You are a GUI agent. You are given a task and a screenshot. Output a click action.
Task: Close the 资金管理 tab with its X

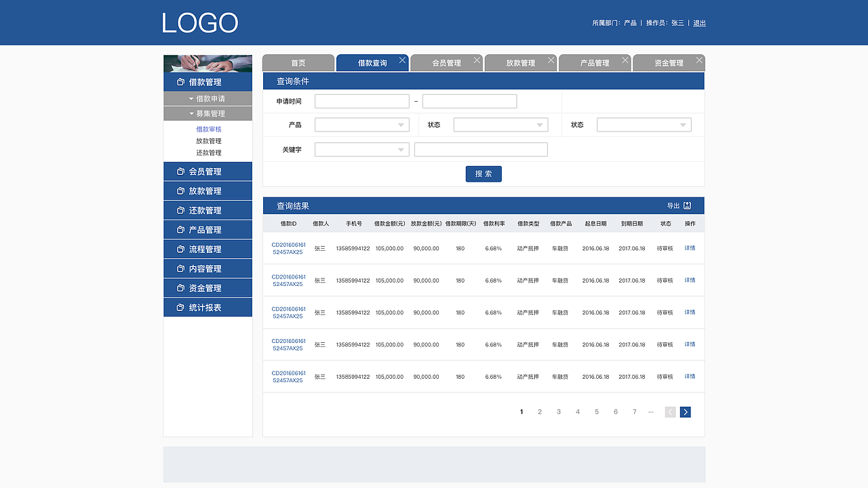point(699,60)
